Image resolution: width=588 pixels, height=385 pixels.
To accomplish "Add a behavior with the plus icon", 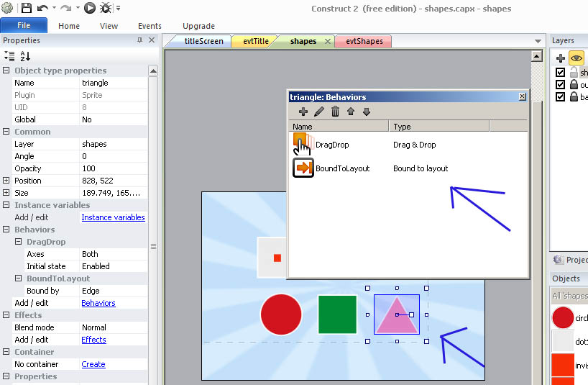I will point(303,112).
